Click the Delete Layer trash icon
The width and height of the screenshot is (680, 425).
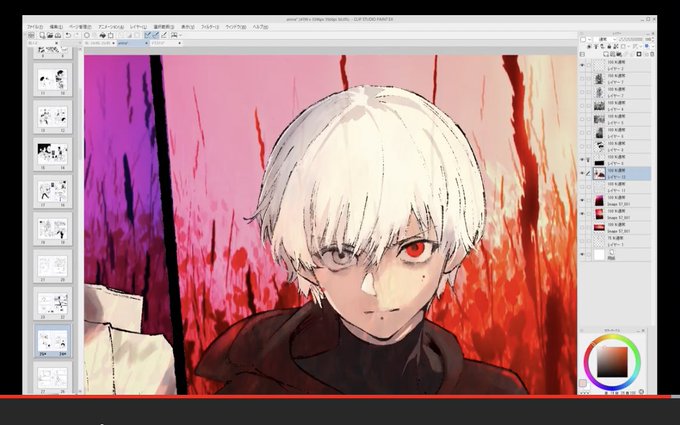tap(652, 54)
